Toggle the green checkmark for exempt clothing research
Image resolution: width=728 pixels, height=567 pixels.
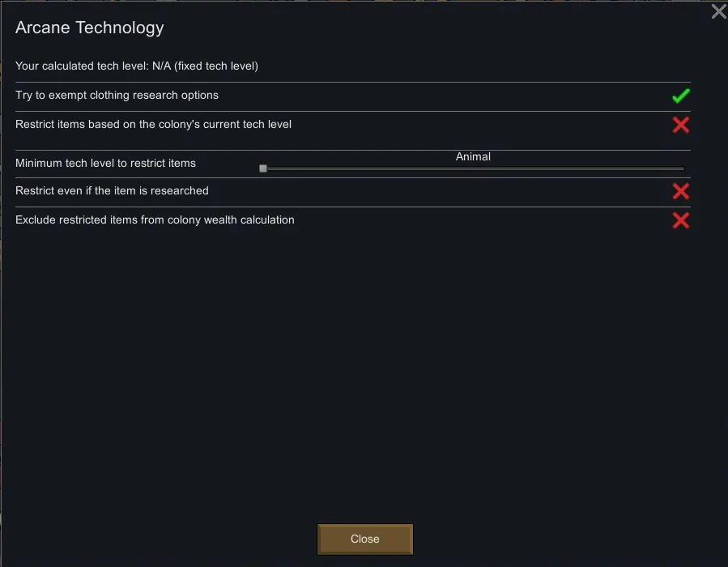click(680, 96)
